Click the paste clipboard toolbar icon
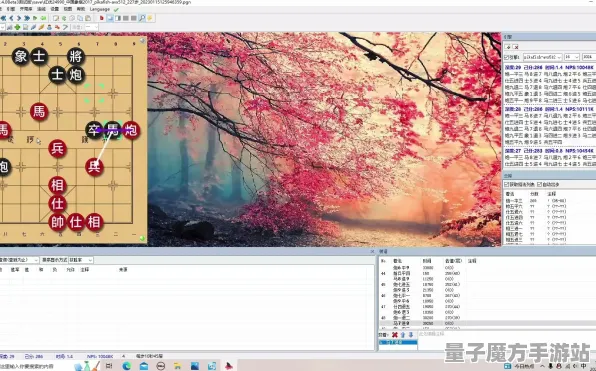This screenshot has height=371, width=596. tap(88, 18)
